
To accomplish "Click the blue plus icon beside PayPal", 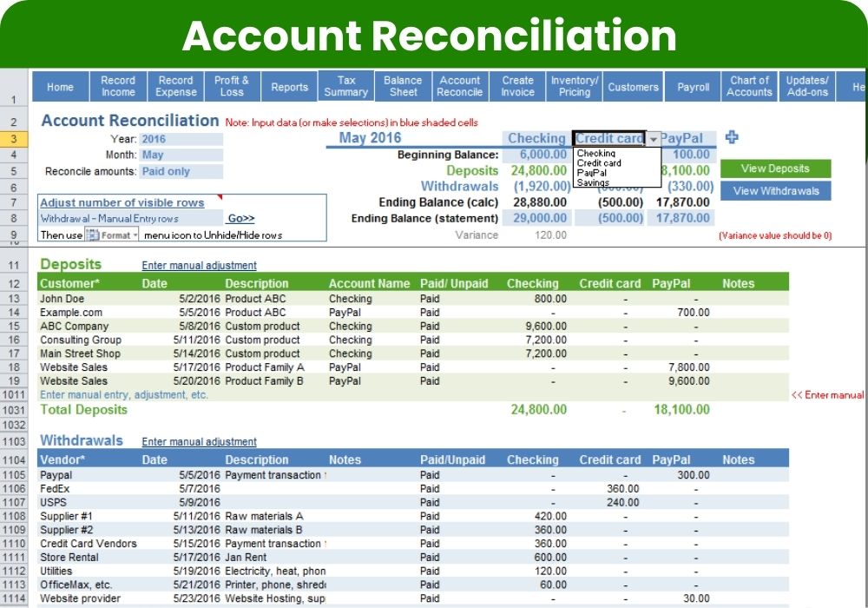I will [x=732, y=137].
